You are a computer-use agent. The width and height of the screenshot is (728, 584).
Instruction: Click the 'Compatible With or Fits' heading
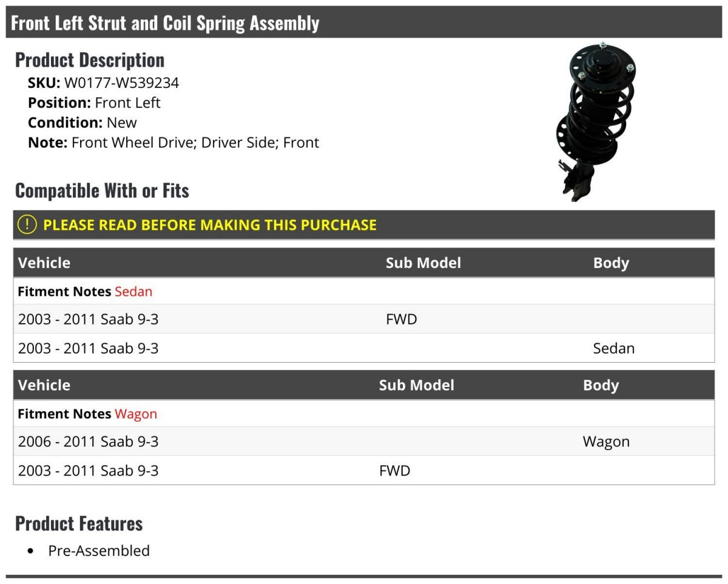102,190
